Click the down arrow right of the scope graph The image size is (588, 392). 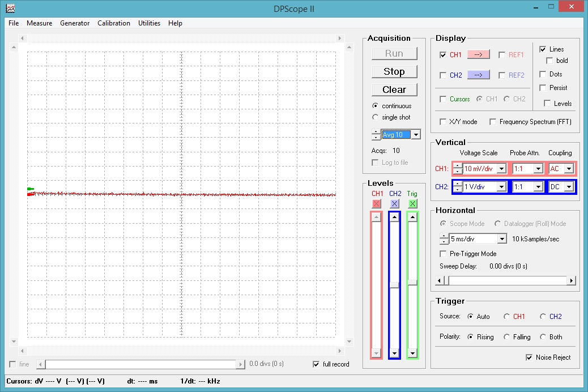(x=349, y=342)
